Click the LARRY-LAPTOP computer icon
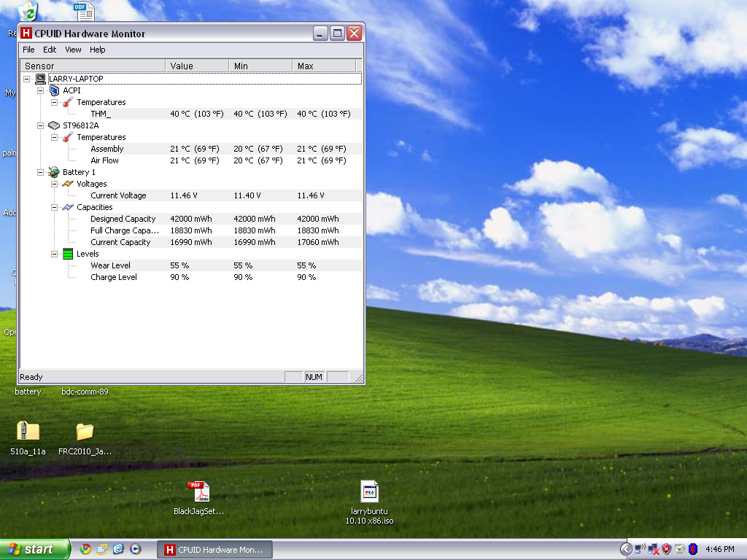Screen dimensions: 747x560 point(41,79)
